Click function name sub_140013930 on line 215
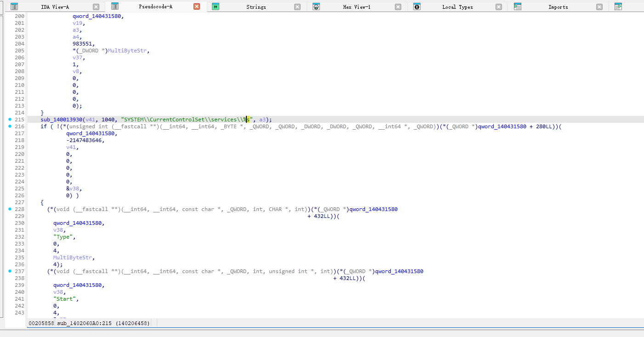The image size is (644, 337). 62,120
